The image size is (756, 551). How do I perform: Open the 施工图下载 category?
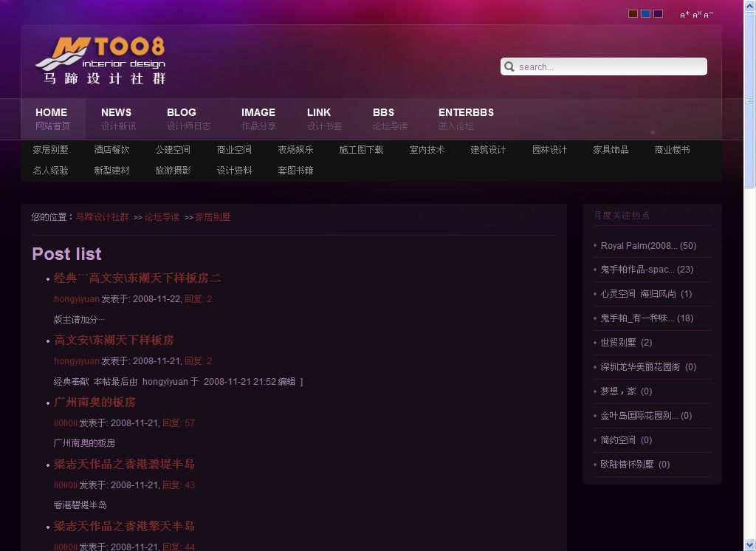tap(361, 150)
